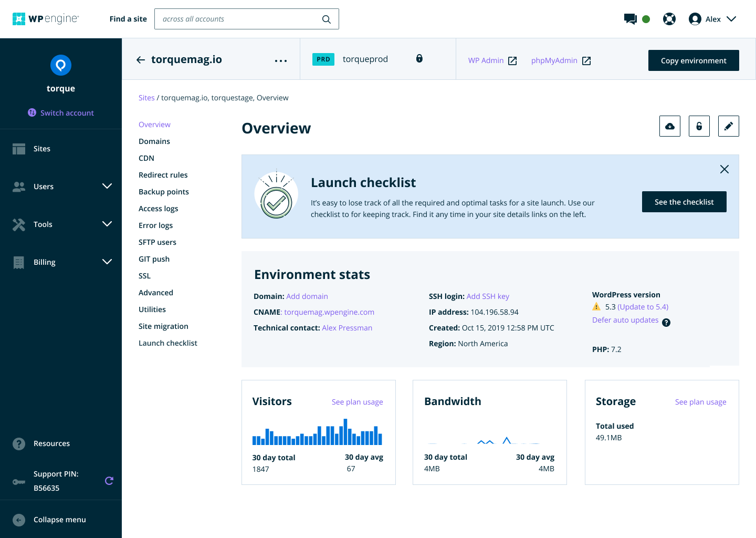Click the green status dot
The image size is (756, 538).
point(646,19)
